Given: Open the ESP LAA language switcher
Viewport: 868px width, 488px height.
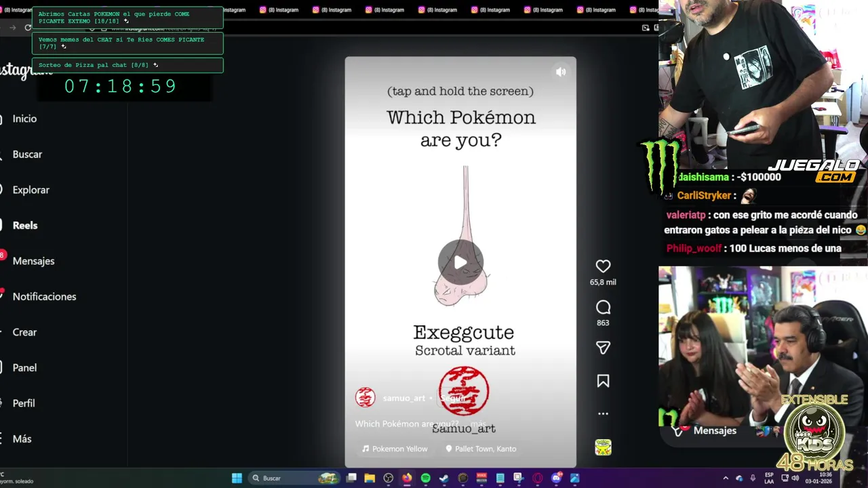Looking at the screenshot, I should [x=769, y=478].
